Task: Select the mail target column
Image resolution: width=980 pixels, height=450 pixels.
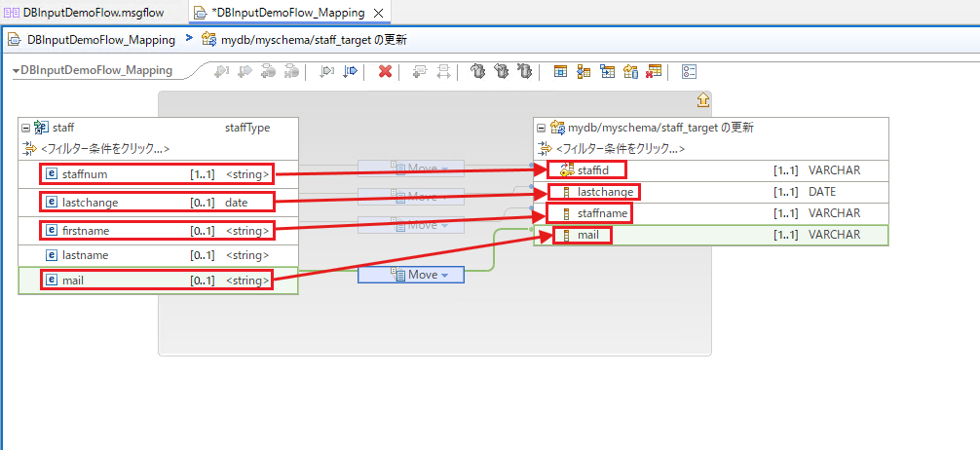Action: pyautogui.click(x=710, y=235)
